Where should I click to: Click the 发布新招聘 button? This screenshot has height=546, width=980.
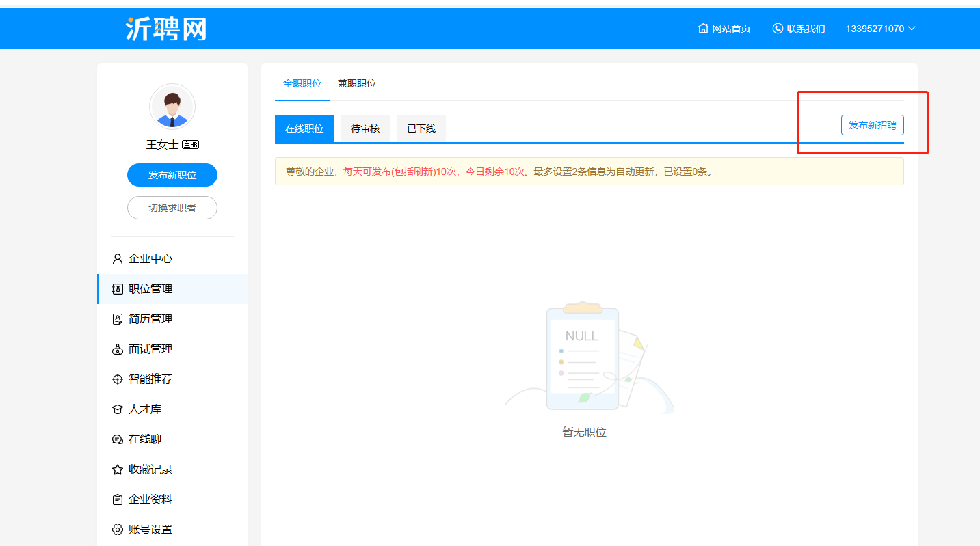[x=873, y=125]
